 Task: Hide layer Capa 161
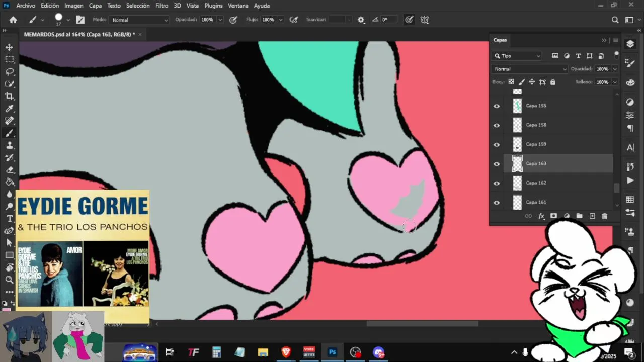tap(497, 203)
